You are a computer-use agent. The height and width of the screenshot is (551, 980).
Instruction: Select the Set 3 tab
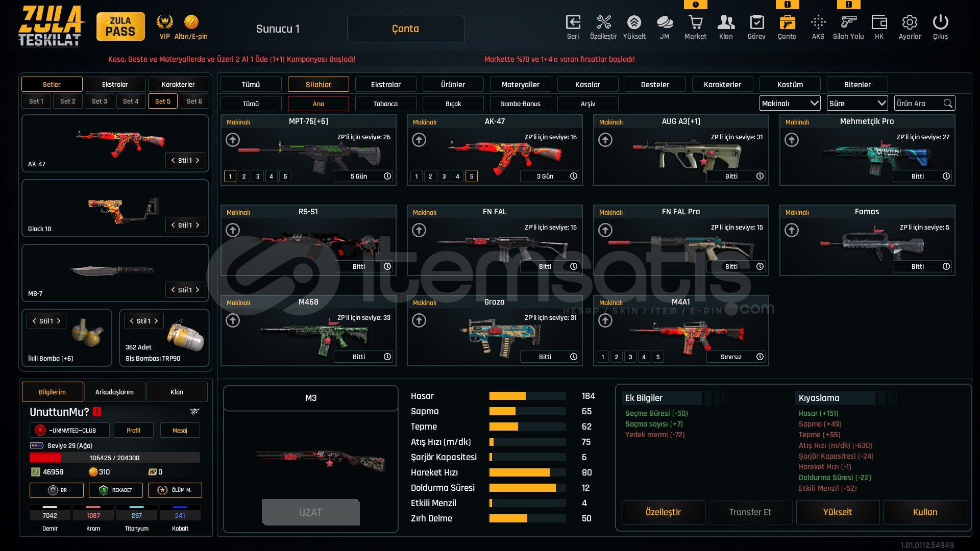(100, 101)
